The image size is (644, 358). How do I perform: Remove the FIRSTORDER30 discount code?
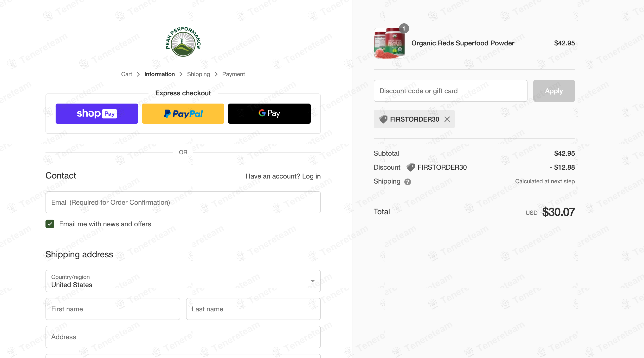[x=447, y=119]
